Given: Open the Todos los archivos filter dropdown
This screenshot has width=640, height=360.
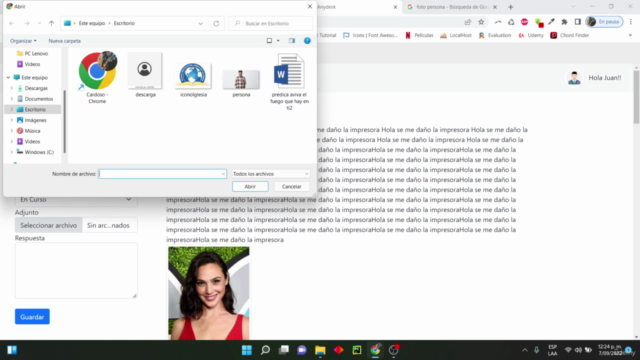Looking at the screenshot, I should point(271,174).
